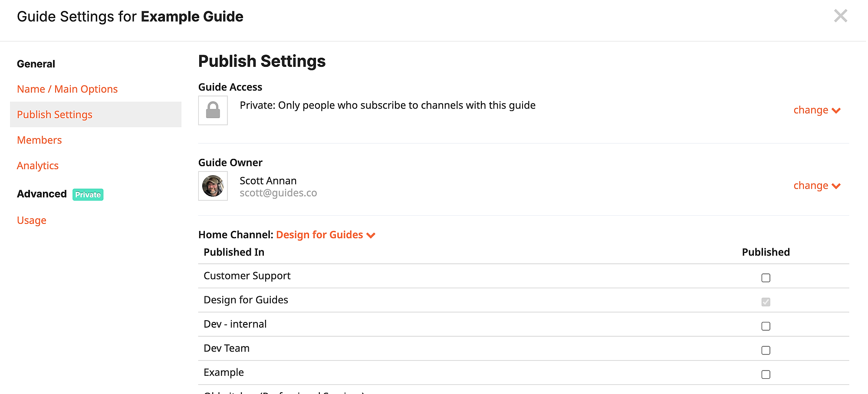Click the Private badge beside Advanced
The image size is (868, 394).
pyautogui.click(x=88, y=195)
